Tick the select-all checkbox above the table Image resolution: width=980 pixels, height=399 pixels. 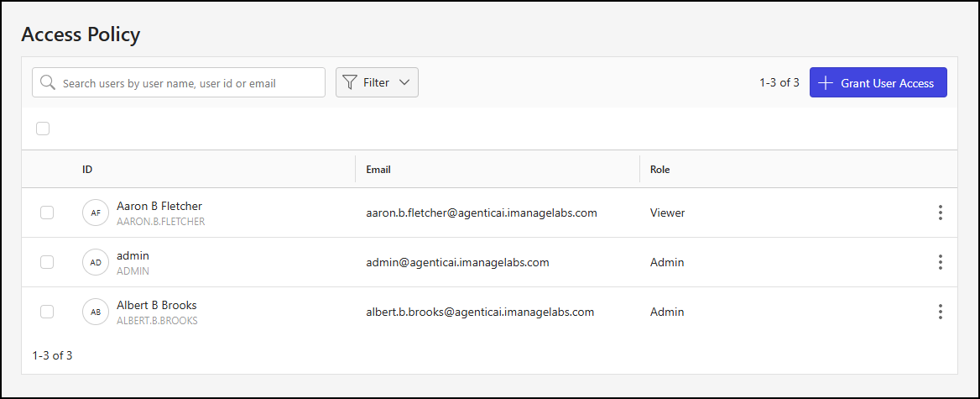(x=43, y=129)
